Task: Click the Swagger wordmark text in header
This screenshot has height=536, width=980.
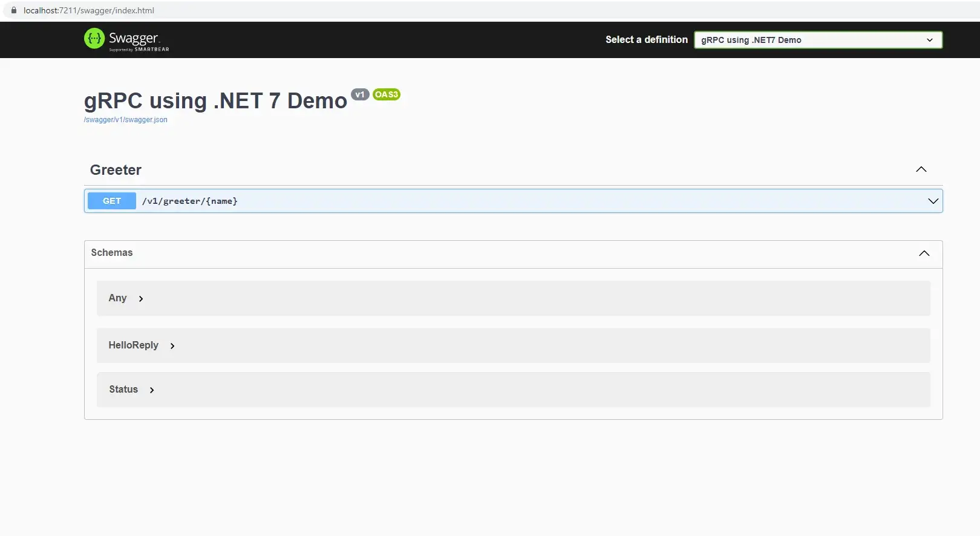Action: 134,38
